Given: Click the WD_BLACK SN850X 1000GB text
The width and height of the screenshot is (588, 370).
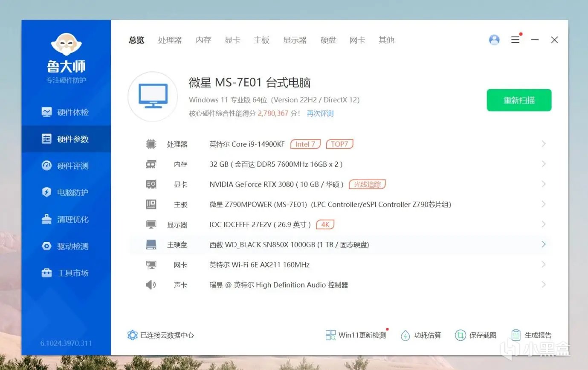Looking at the screenshot, I should coord(270,245).
